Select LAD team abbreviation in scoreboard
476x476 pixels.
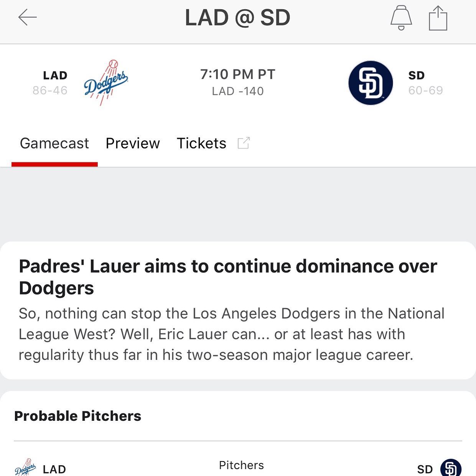[55, 76]
